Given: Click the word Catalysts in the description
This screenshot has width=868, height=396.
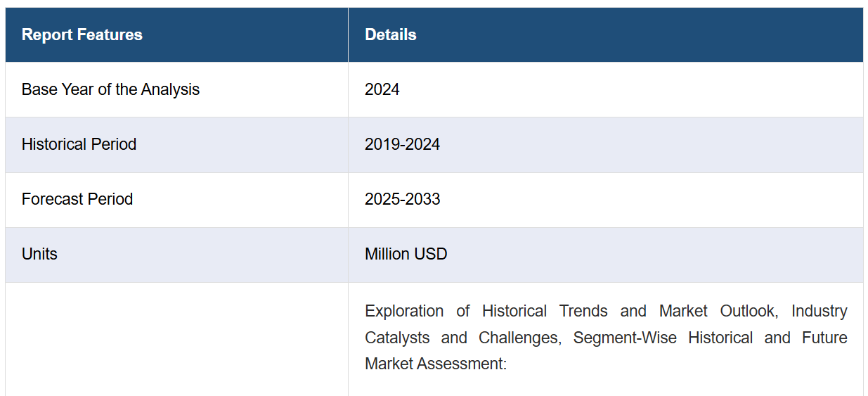Looking at the screenshot, I should click(x=397, y=338).
